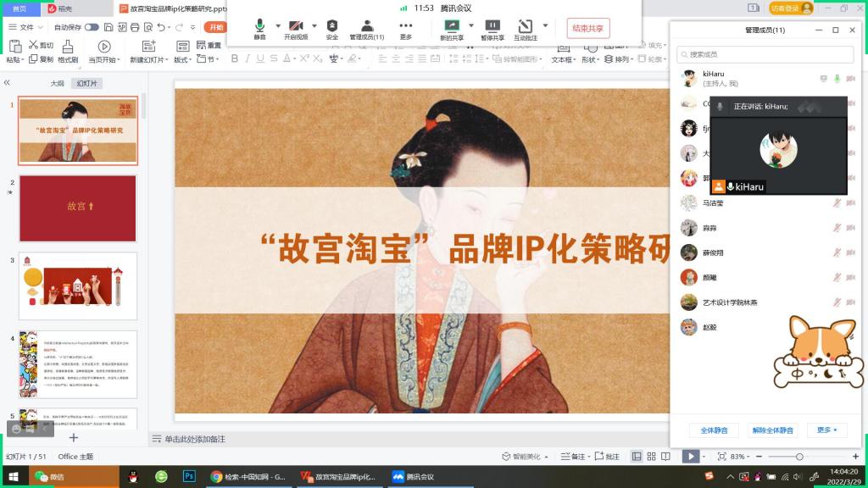Toggle italic formatting
This screenshot has height=488, width=868.
click(x=248, y=58)
